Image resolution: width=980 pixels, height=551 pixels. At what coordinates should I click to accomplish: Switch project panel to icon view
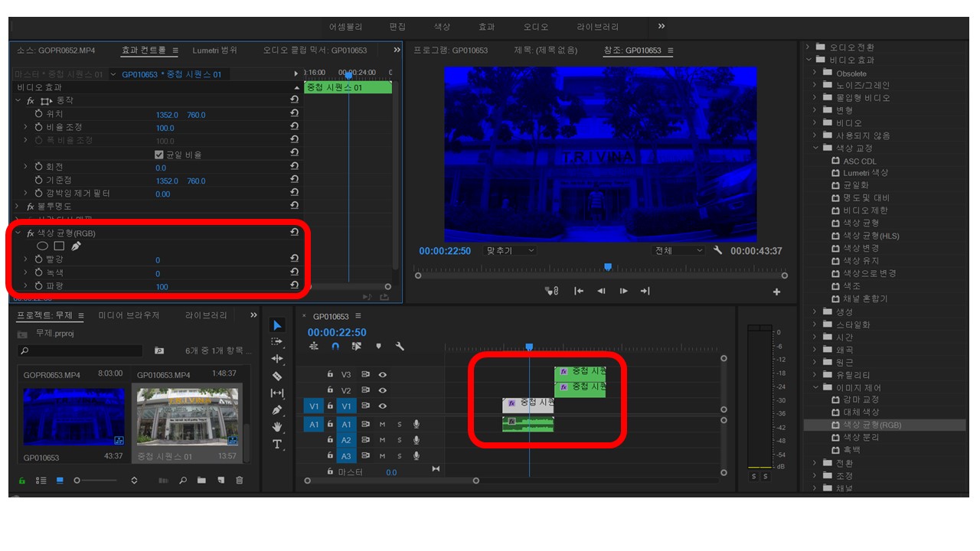tap(60, 481)
